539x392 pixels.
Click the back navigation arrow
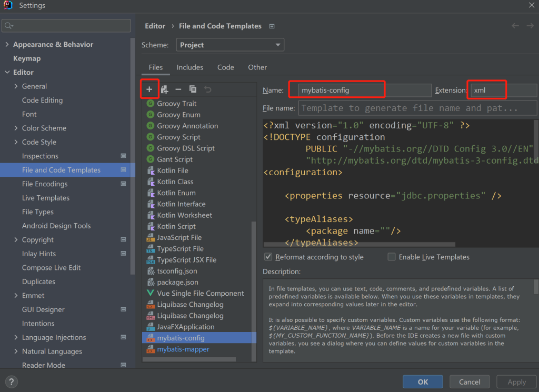(x=515, y=26)
